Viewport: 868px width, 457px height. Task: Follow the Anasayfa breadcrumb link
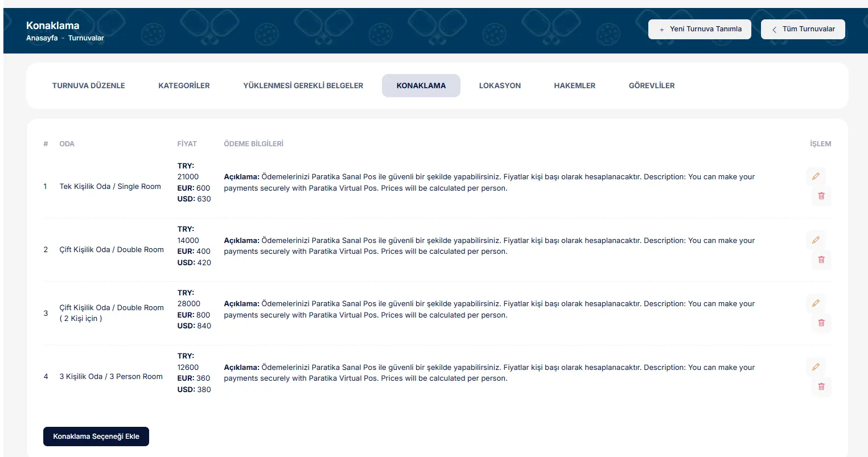point(42,38)
